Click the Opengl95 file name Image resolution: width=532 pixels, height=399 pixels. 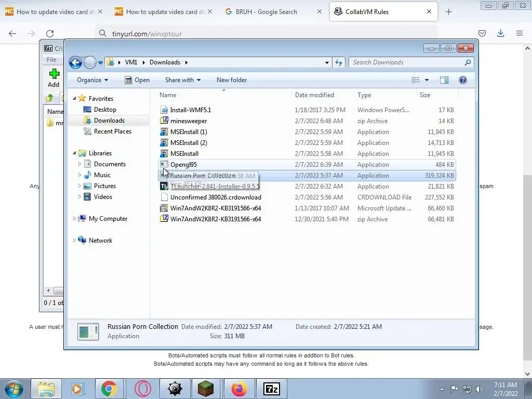pos(183,165)
